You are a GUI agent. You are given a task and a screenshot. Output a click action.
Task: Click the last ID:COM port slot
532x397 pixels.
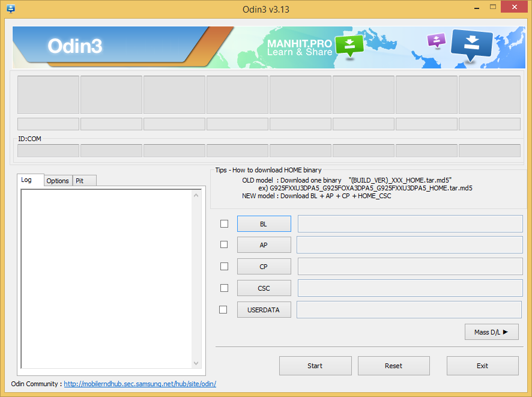click(489, 151)
